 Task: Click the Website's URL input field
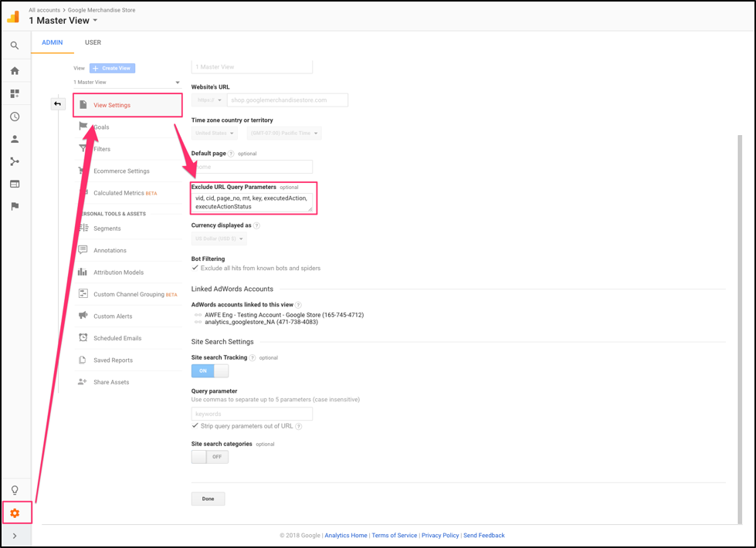point(287,100)
